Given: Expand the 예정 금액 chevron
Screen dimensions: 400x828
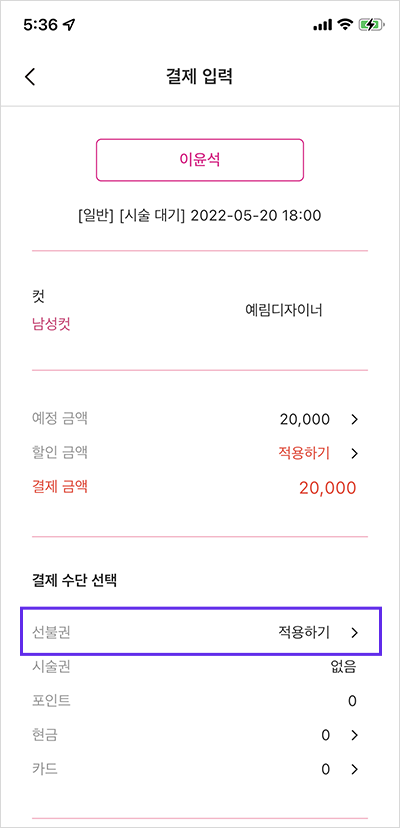Looking at the screenshot, I should point(355,420).
